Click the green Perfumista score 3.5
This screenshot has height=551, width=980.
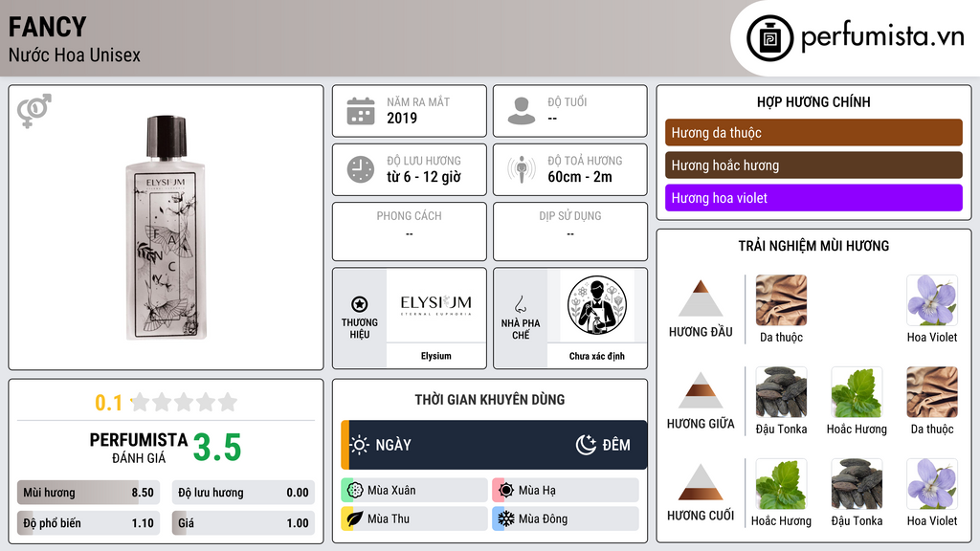(217, 448)
